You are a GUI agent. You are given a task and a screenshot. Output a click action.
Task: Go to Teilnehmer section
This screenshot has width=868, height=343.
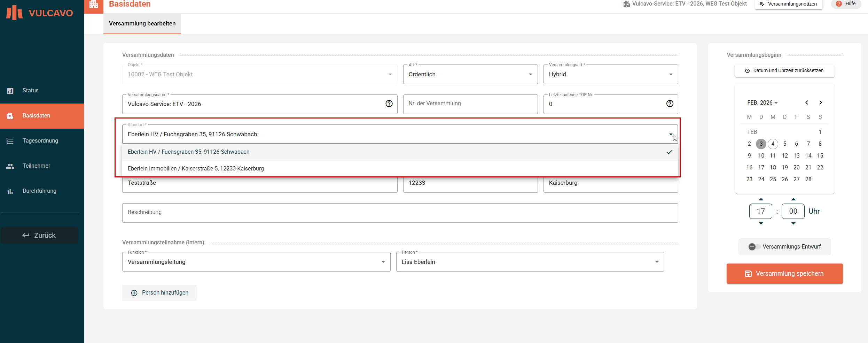click(36, 166)
